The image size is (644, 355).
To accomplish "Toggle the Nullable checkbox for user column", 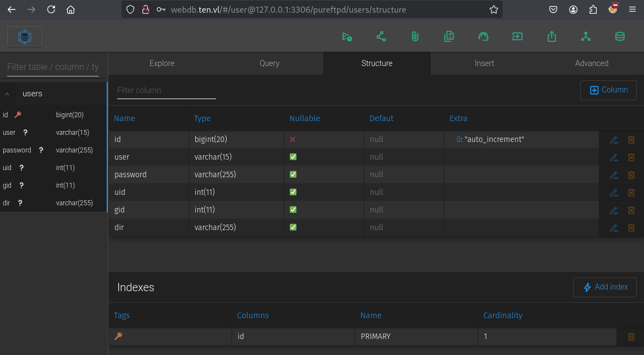I will tap(293, 157).
